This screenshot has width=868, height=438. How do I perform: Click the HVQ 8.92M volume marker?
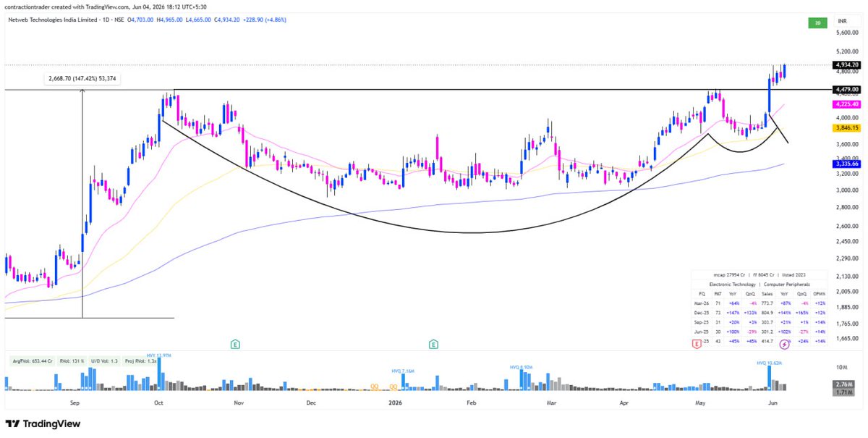pos(522,367)
